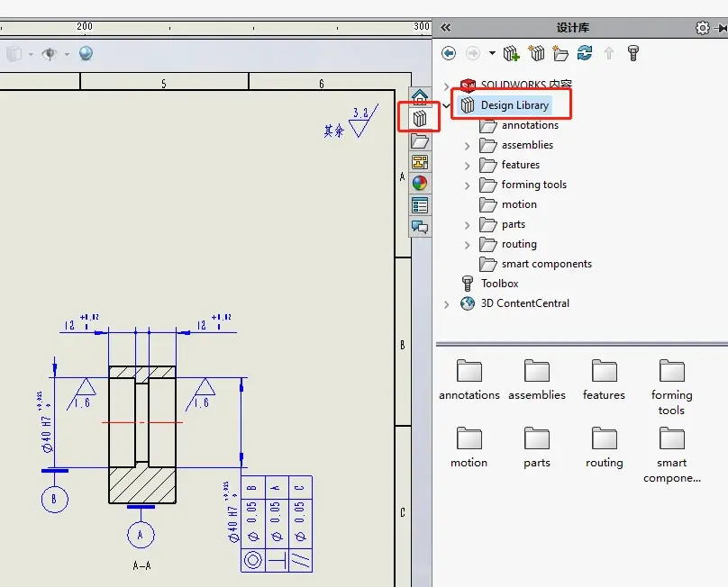Open Hide/Show Items dropdown arrow
The height and width of the screenshot is (587, 728).
coord(67,54)
